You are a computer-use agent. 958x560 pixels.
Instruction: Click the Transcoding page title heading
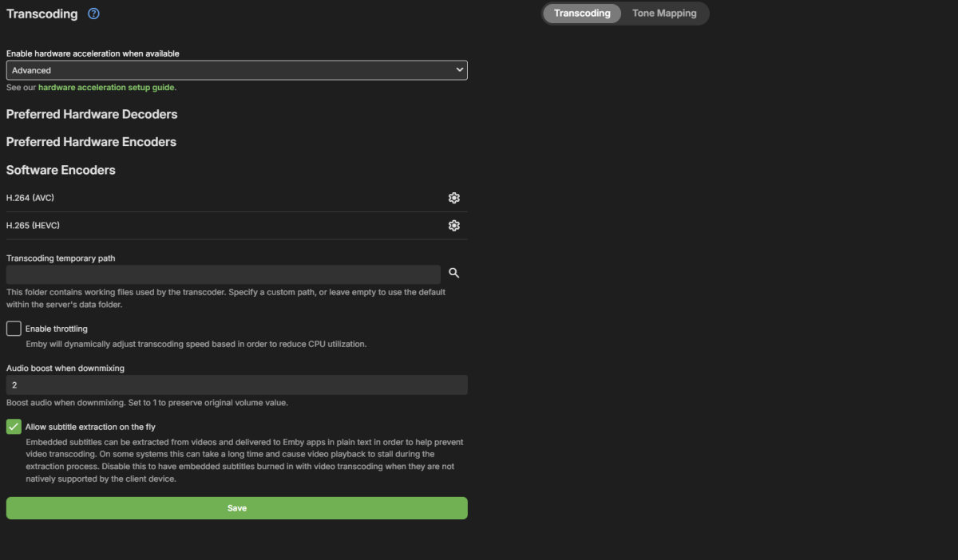click(x=42, y=14)
